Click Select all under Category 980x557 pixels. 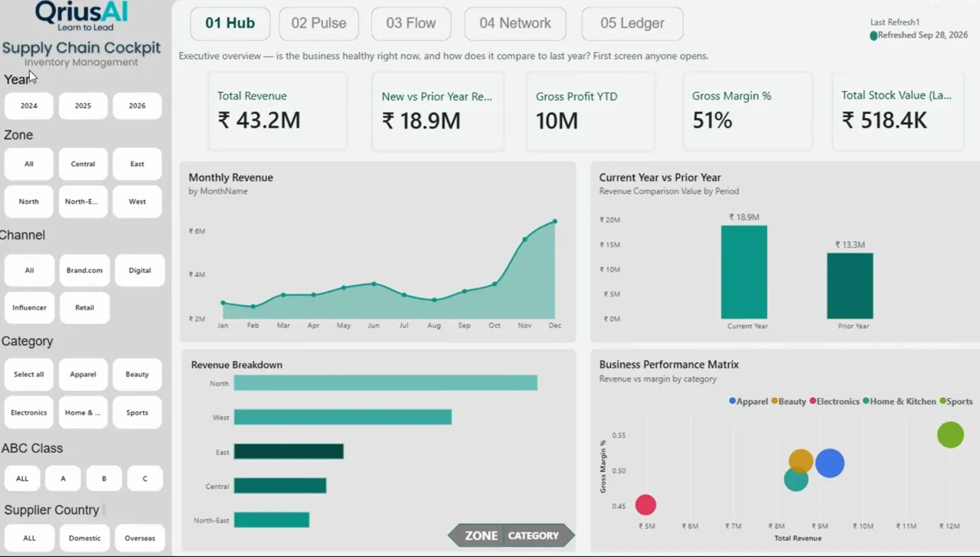point(29,374)
